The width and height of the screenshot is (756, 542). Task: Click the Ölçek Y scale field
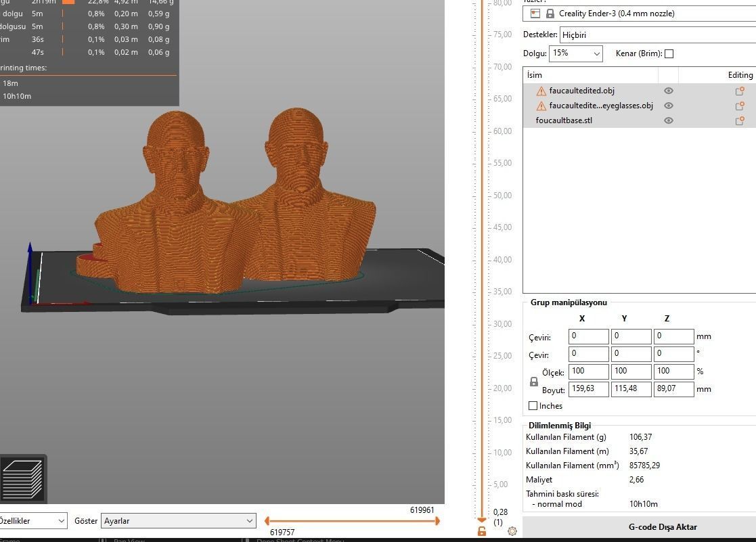click(631, 371)
